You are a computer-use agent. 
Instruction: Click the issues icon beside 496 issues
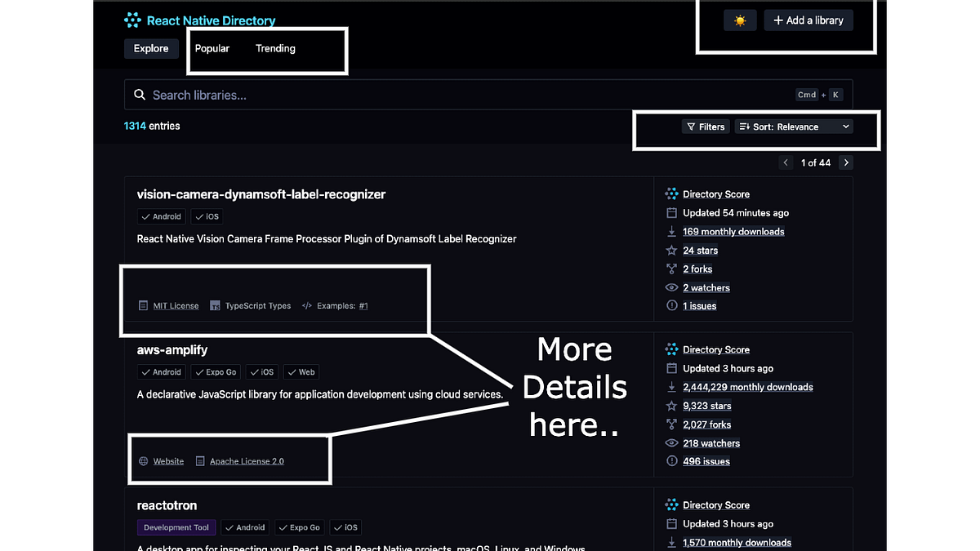click(x=671, y=461)
